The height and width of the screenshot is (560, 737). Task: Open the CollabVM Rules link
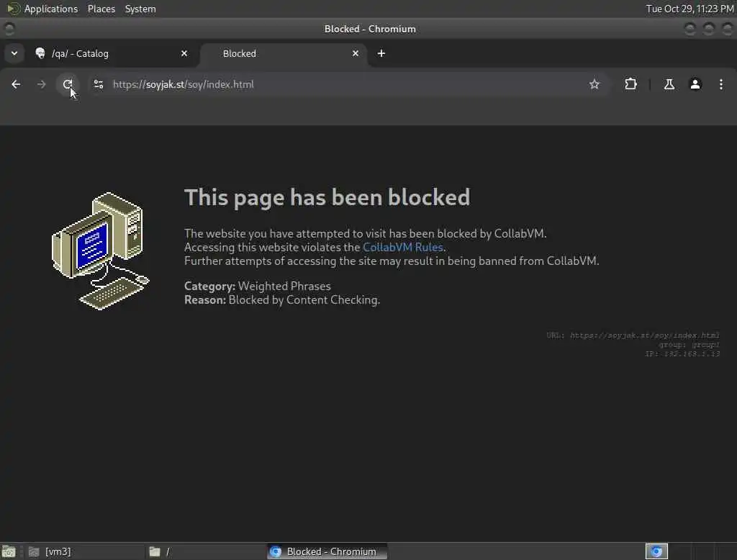(403, 248)
